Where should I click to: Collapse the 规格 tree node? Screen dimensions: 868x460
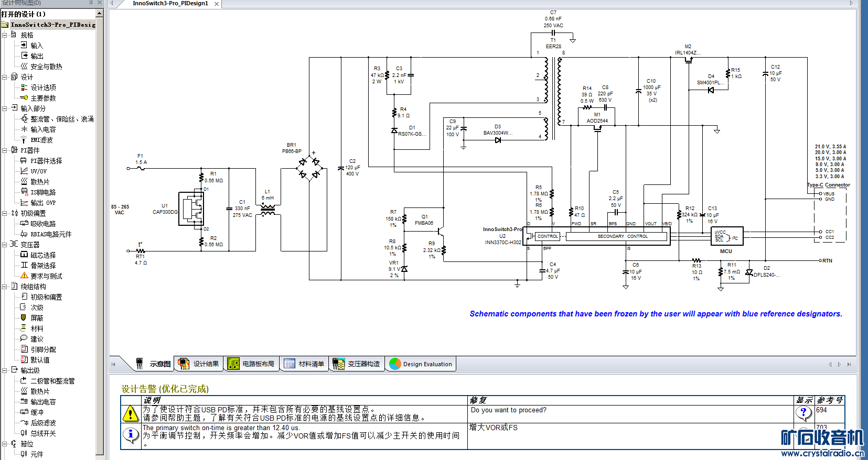pyautogui.click(x=5, y=35)
